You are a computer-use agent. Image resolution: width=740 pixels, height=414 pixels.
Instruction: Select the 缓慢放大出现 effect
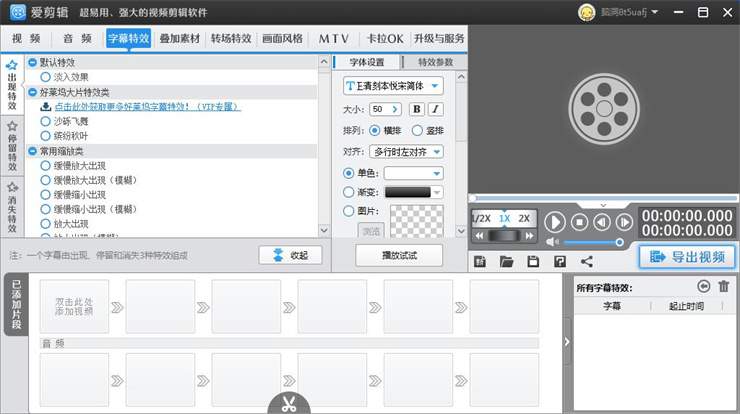click(x=46, y=166)
